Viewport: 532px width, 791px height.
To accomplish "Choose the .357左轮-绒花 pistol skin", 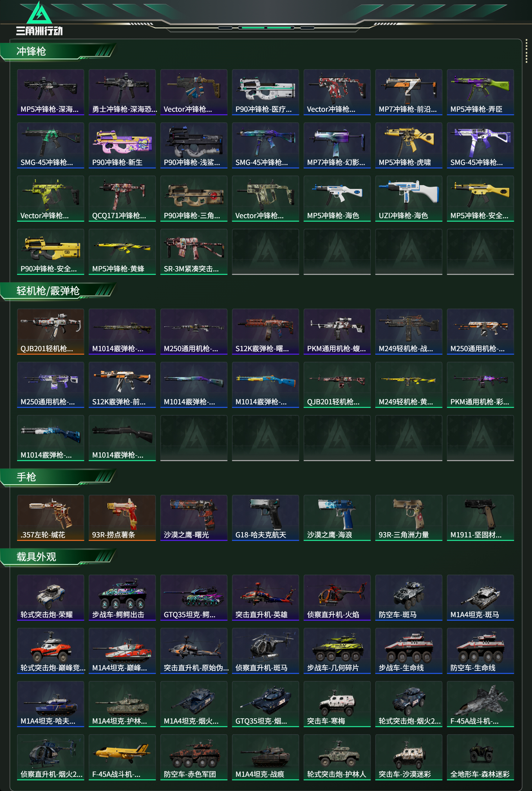I will coord(50,518).
